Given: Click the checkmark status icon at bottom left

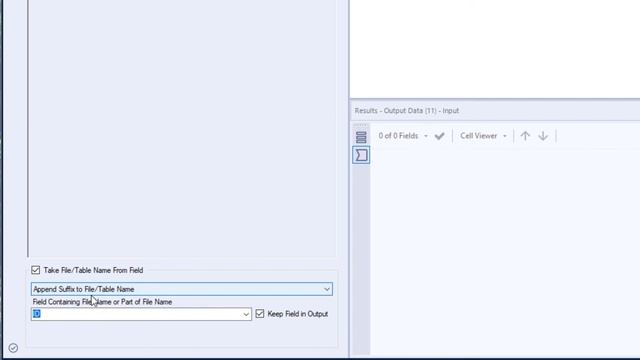Looking at the screenshot, I should (x=13, y=348).
